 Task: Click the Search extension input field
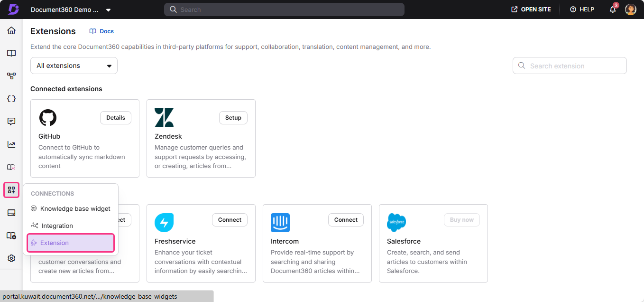pos(569,66)
